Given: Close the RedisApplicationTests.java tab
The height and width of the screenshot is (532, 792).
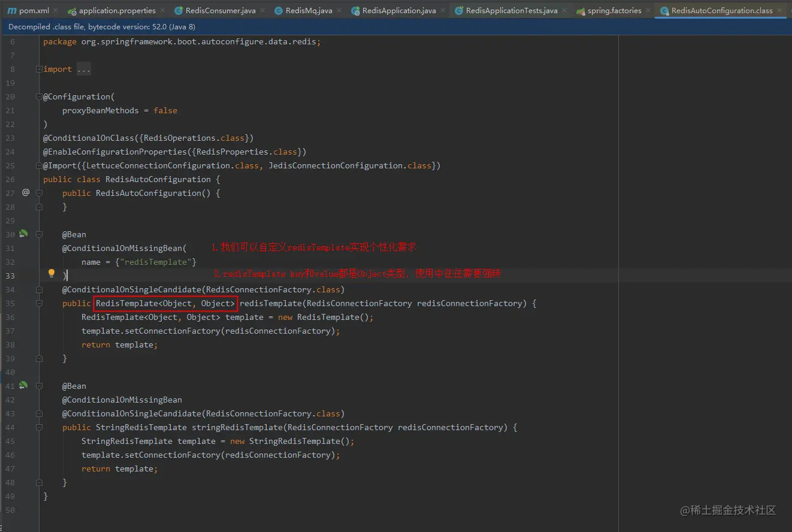Looking at the screenshot, I should [564, 11].
